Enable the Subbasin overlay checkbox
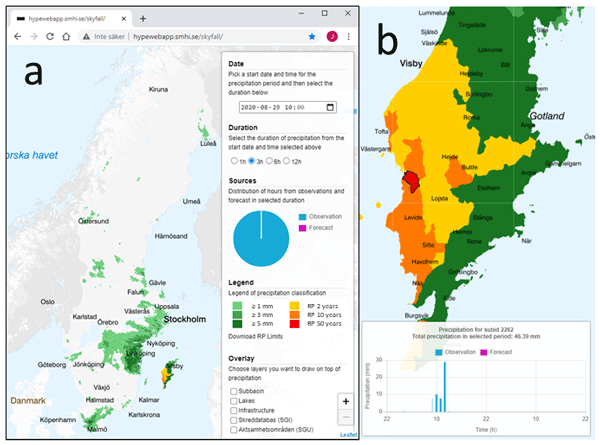The height and width of the screenshot is (445, 600). pos(233,391)
